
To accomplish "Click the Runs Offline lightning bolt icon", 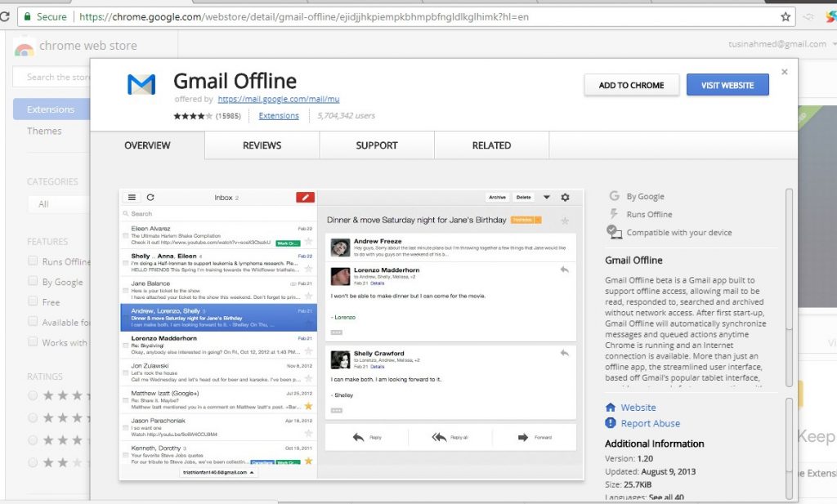I will tap(614, 214).
